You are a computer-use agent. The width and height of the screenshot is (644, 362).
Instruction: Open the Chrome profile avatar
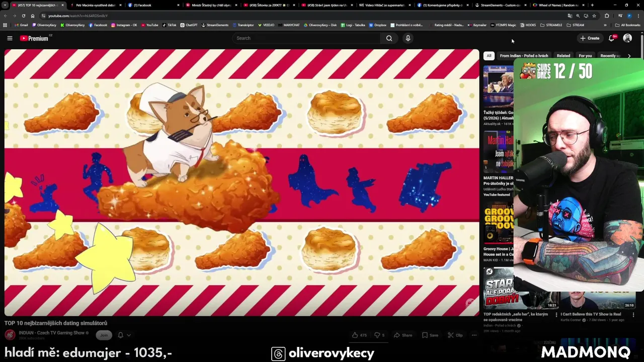pyautogui.click(x=629, y=16)
